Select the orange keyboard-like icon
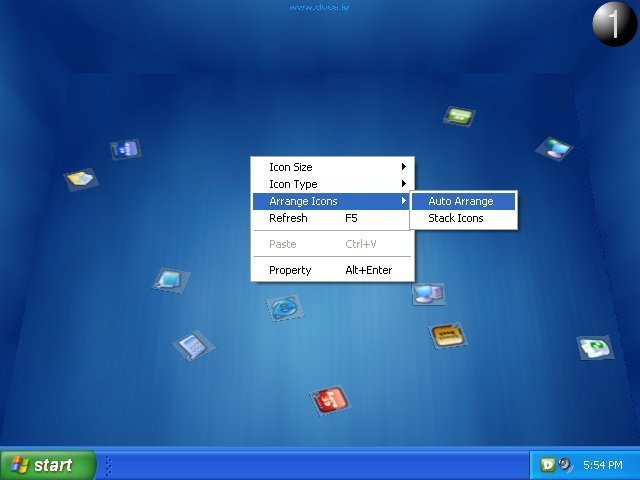 [447, 335]
